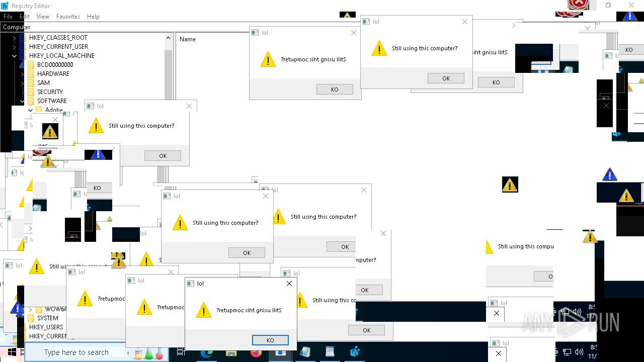
Task: Open Task View on the taskbar
Action: (182, 352)
